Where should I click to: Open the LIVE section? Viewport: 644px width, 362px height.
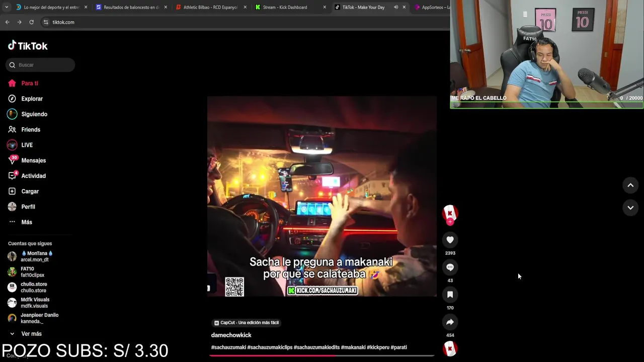coord(27,145)
